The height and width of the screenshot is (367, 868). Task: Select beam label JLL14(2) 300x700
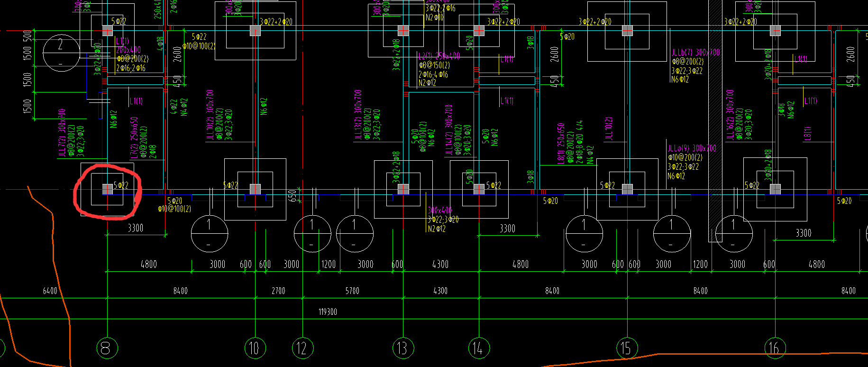tap(448, 130)
